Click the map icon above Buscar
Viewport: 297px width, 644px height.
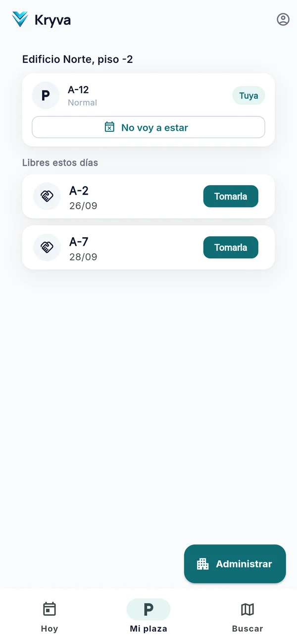pyautogui.click(x=247, y=609)
